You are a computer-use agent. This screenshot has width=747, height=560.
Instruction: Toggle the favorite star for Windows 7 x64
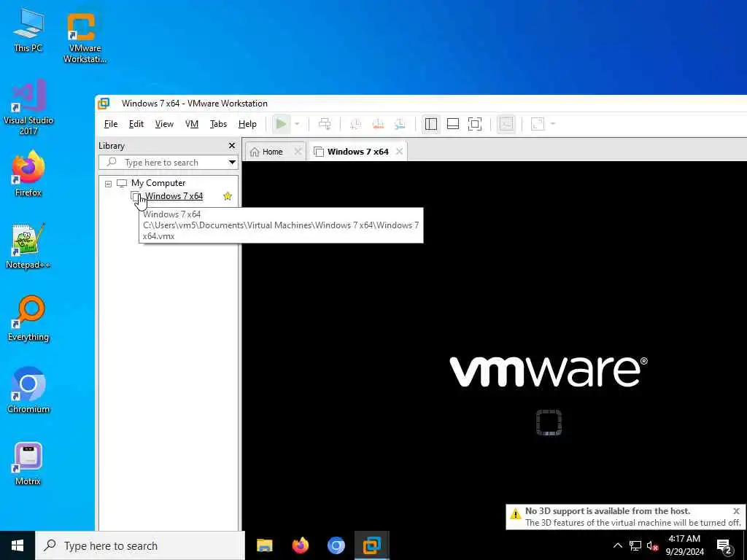click(x=228, y=195)
